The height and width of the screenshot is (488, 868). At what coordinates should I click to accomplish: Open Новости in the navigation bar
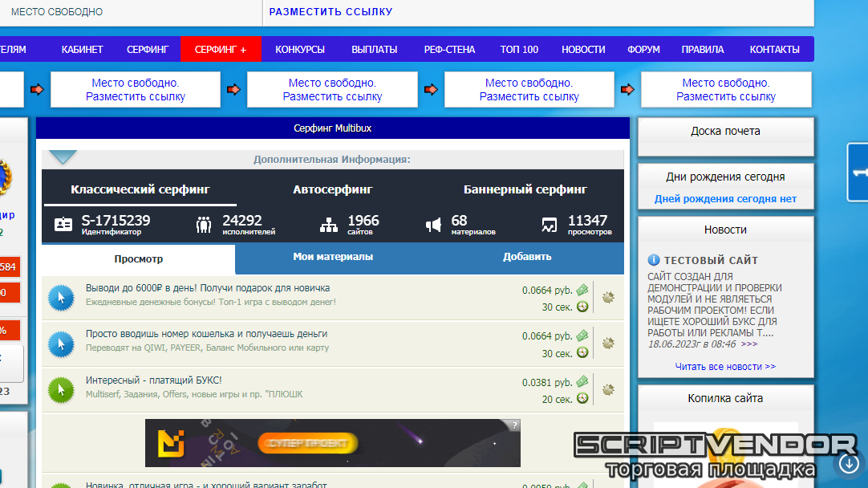583,49
